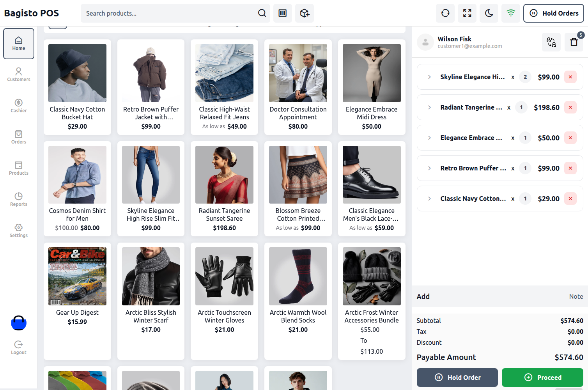This screenshot has height=390, width=588.
Task: Expand the Skyline Elegance cart row
Action: (429, 77)
